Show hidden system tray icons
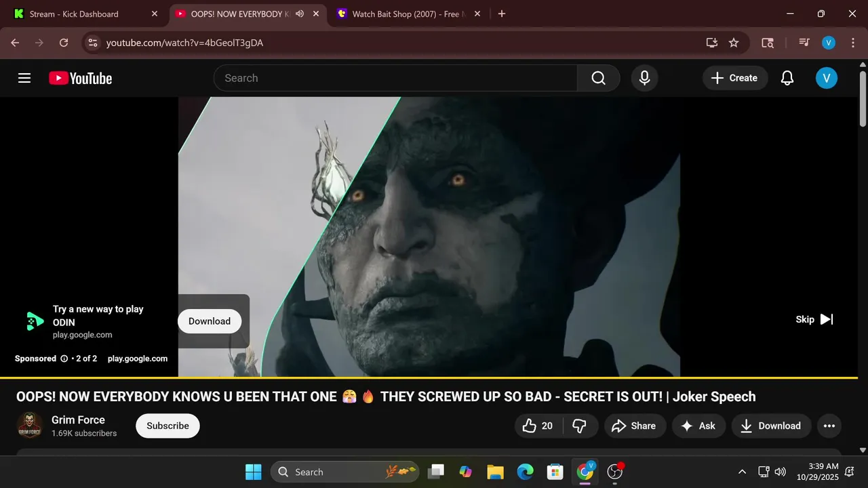868x488 pixels. [x=742, y=472]
